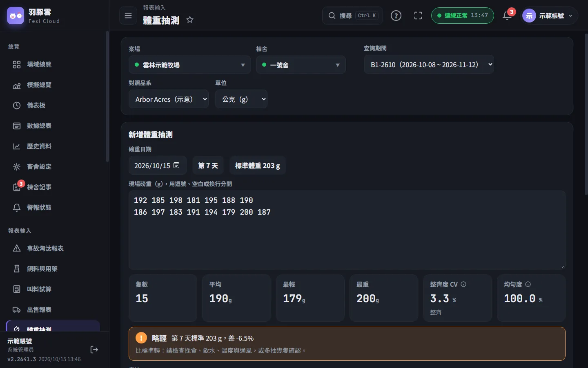The height and width of the screenshot is (368, 588).
Task: Click the 連線正常 status pill
Action: pyautogui.click(x=463, y=16)
